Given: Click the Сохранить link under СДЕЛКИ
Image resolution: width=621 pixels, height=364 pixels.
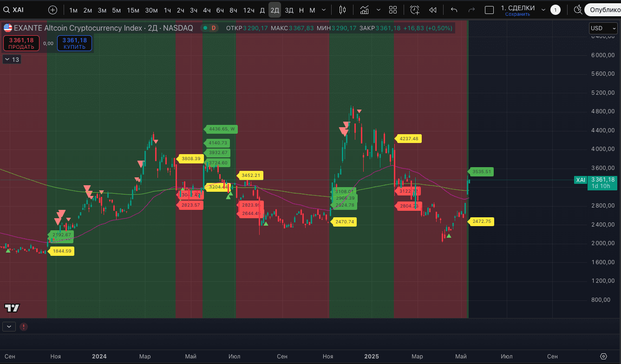Looking at the screenshot, I should (x=517, y=14).
